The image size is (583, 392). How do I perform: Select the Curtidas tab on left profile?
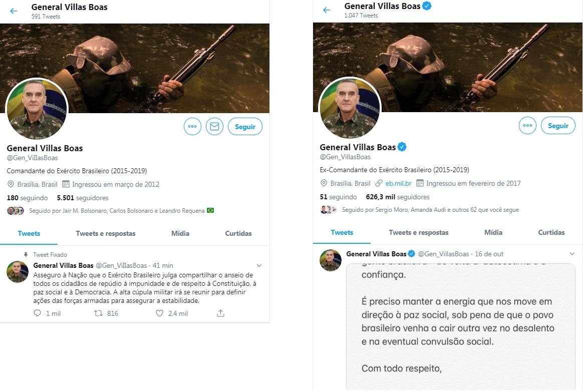238,233
